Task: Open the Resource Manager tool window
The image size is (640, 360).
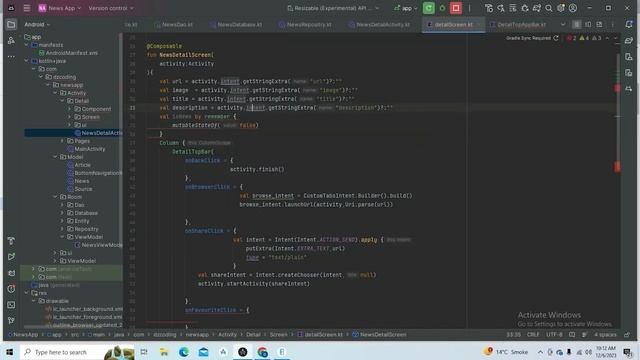Action: (11, 40)
